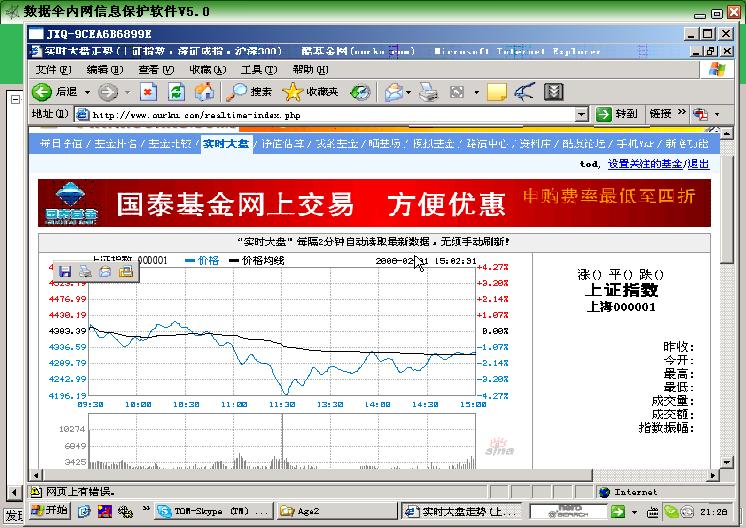Screen dimensions: 746x528
Task: Open the 工具(T) menu
Action: click(259, 70)
